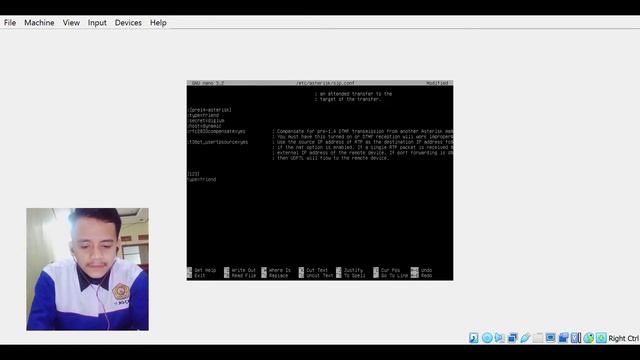Open the keyboard capture indicator icon

click(601, 338)
